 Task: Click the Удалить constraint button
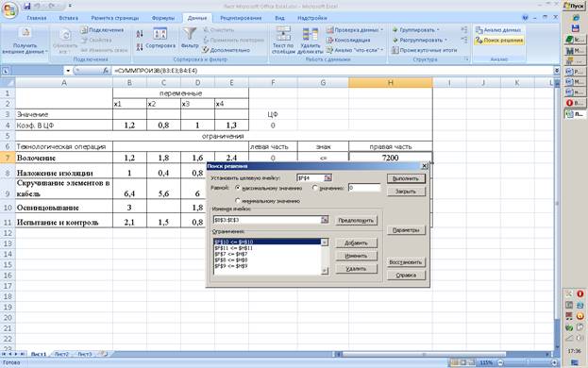coord(356,269)
